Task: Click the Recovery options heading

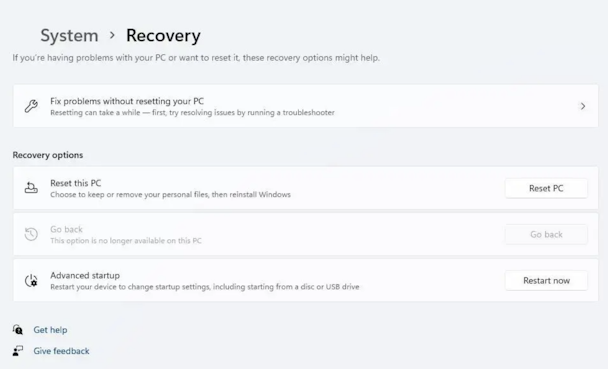Action: 48,155
